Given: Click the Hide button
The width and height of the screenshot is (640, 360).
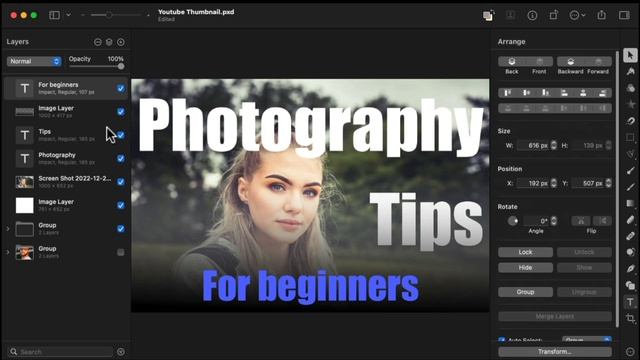Looking at the screenshot, I should point(525,268).
